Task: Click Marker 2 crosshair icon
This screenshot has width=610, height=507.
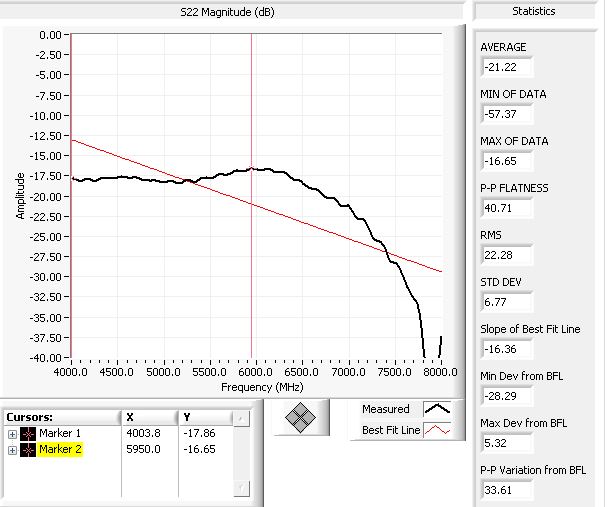Action: [x=28, y=450]
